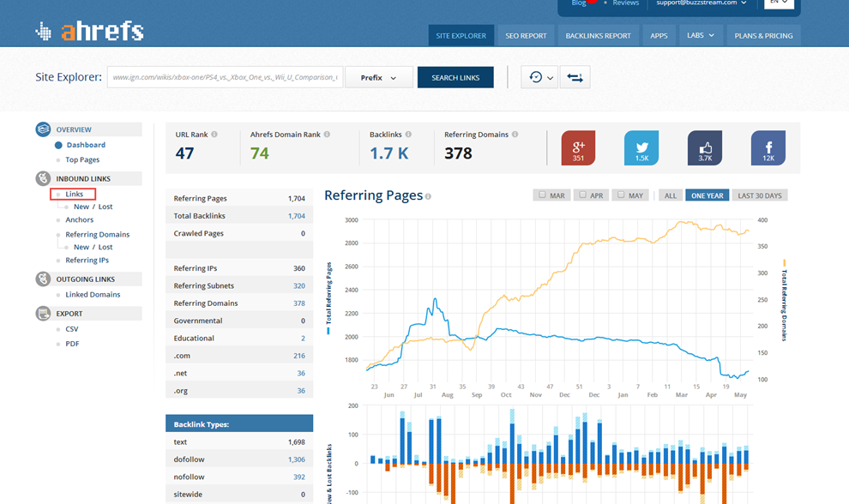
Task: Click the Facebook likes icon
Action: pos(768,147)
